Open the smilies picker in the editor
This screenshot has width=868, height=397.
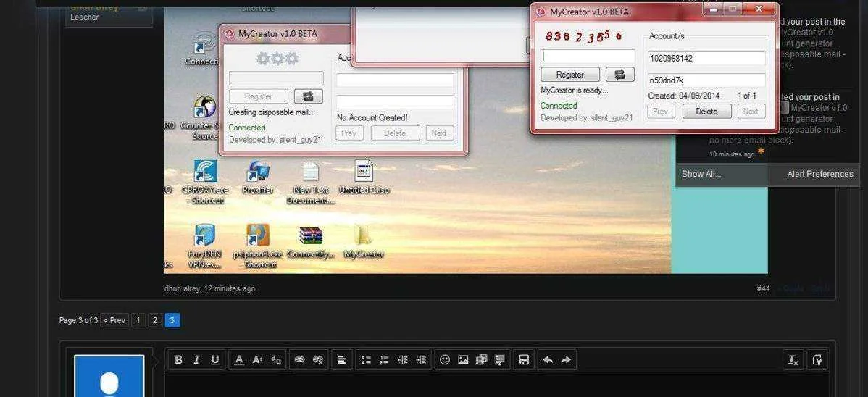click(445, 360)
